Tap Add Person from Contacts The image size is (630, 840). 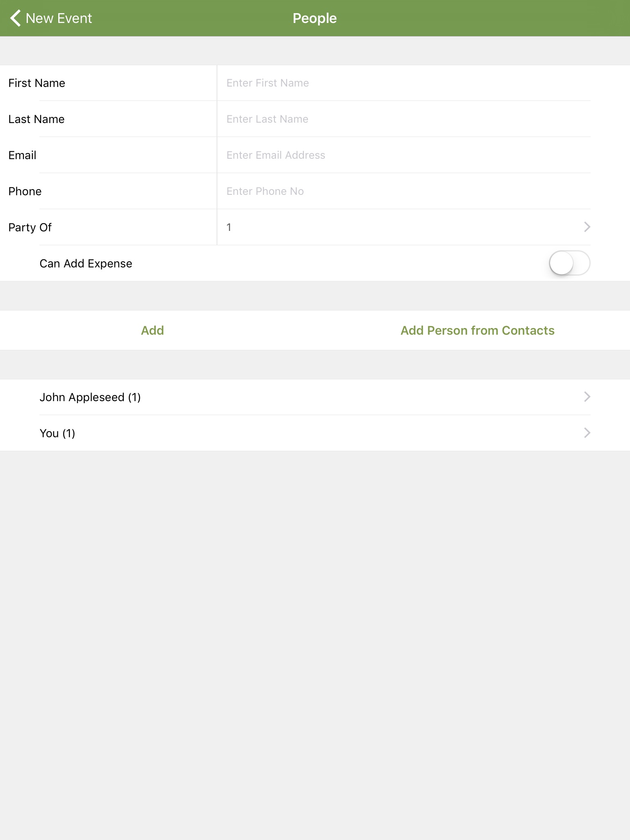477,331
